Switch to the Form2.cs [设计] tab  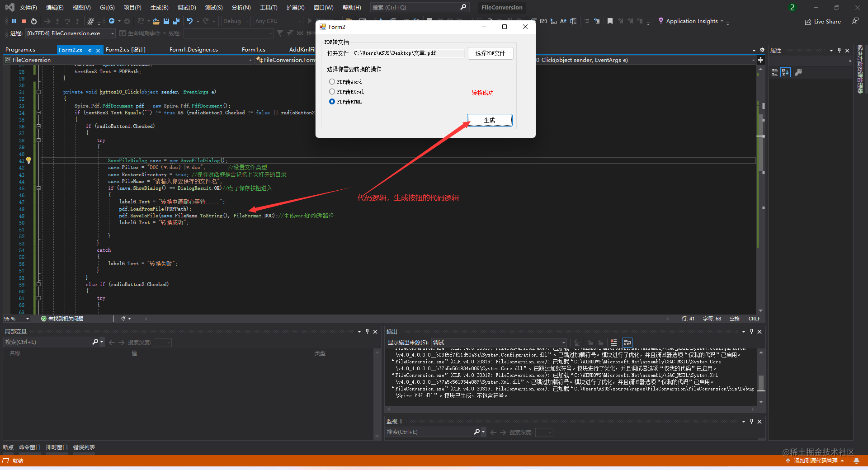point(126,50)
